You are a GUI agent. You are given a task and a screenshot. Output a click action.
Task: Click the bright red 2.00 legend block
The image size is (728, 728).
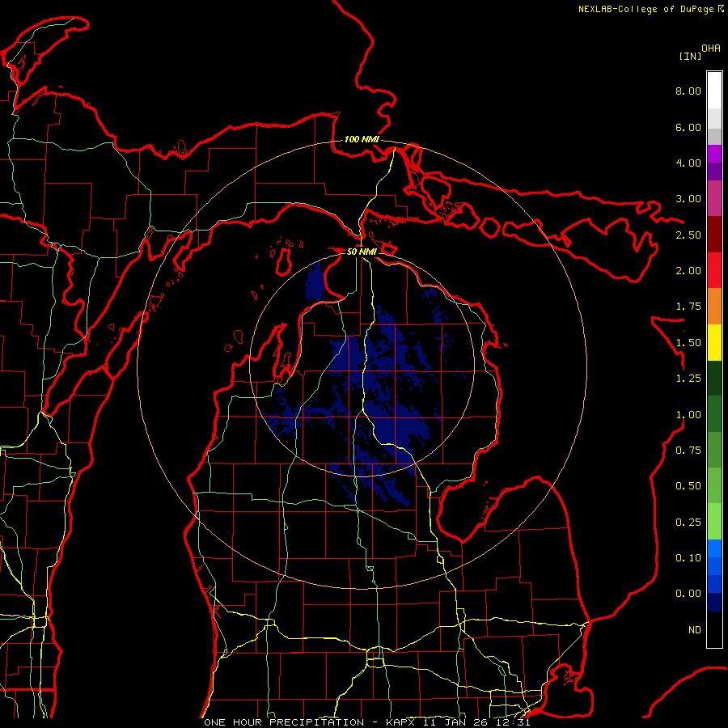pyautogui.click(x=714, y=270)
